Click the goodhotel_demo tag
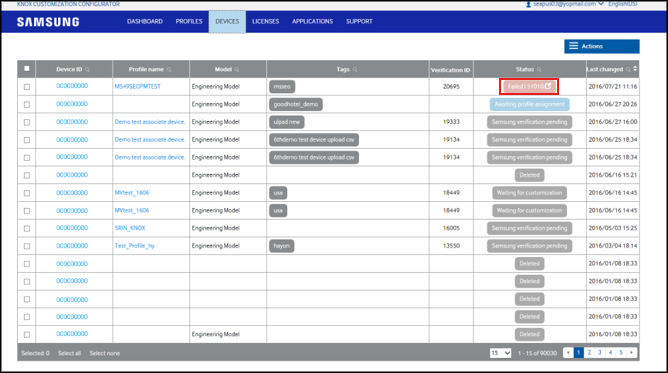Screen dimensions: 668x373 [x=296, y=104]
